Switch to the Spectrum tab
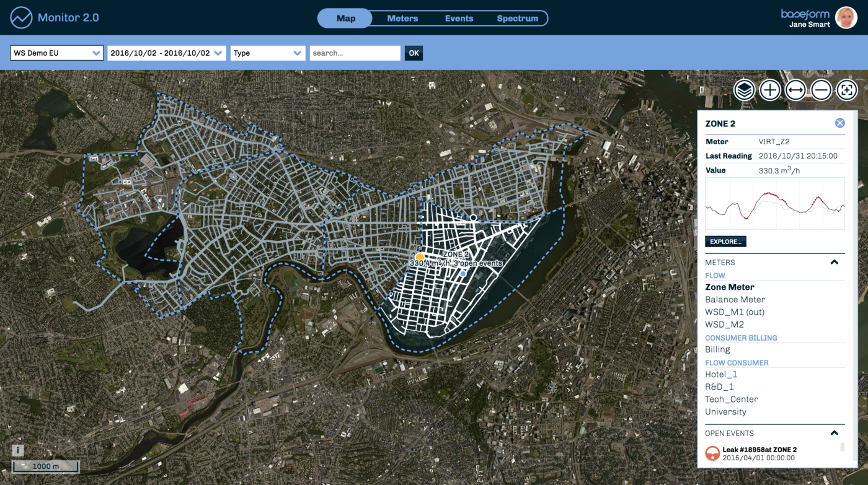 click(517, 19)
